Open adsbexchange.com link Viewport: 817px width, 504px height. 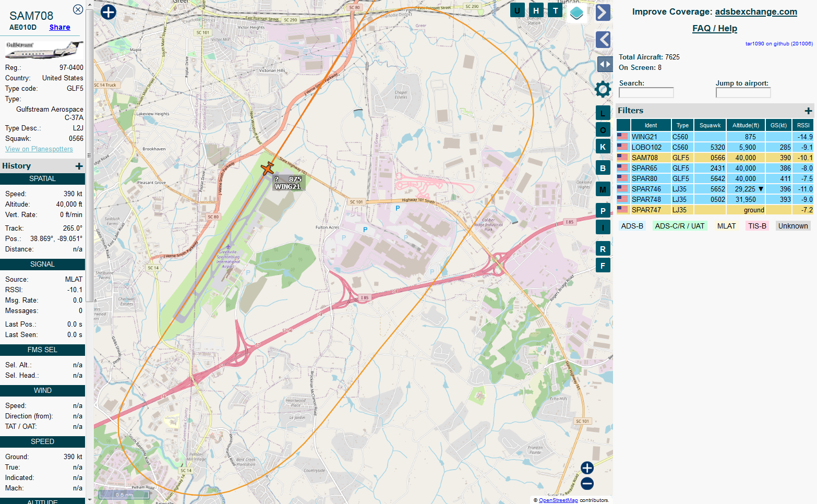click(756, 11)
